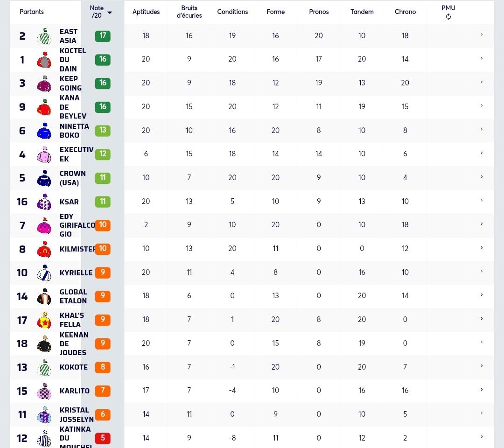The height and width of the screenshot is (448, 504).
Task: Click the PMU refresh icon
Action: pos(448,17)
